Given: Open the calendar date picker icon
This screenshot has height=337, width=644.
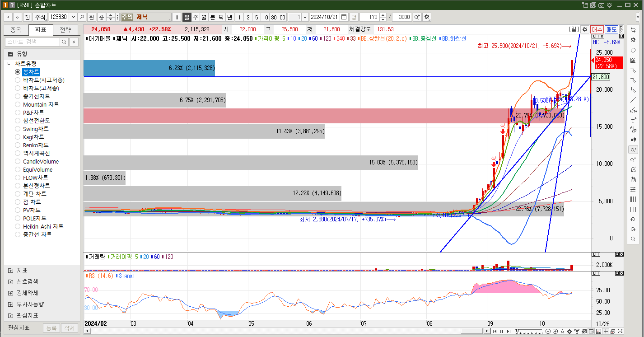Looking at the screenshot, I should pyautogui.click(x=344, y=17).
